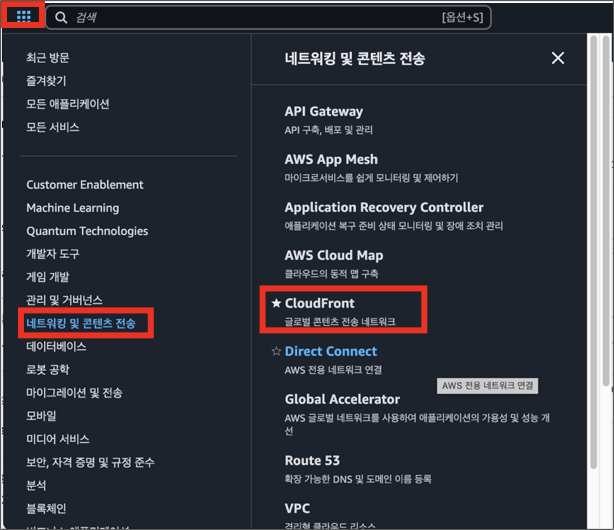Viewport: 614px width, 530px height.
Task: Open the AWS services grid menu
Action: coord(23,16)
